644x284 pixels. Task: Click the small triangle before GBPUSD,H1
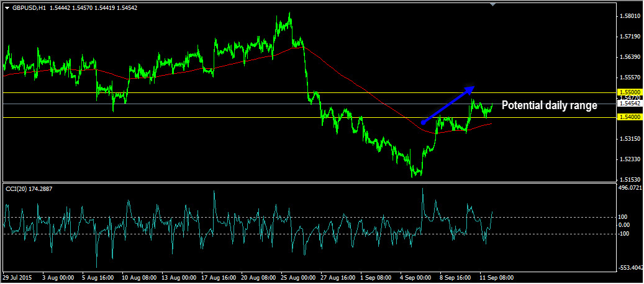click(7, 8)
